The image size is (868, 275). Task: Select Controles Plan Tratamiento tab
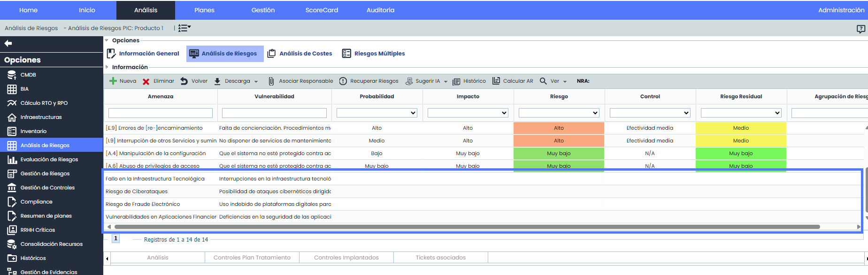click(x=252, y=258)
